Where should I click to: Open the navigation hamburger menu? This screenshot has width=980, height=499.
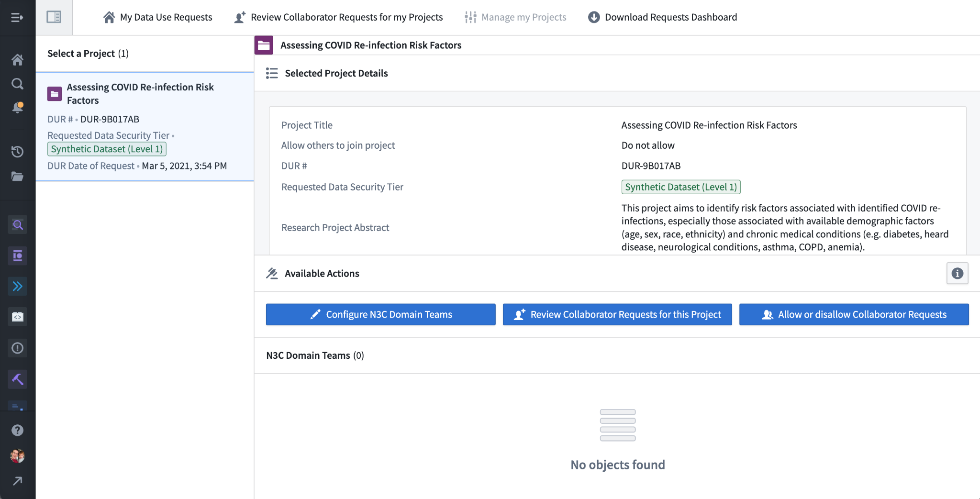(x=17, y=17)
